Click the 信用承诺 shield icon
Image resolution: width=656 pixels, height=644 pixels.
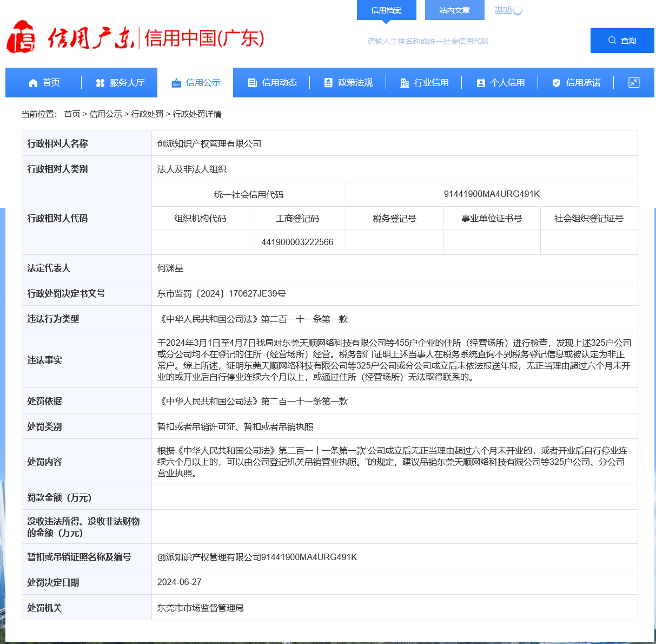(x=556, y=83)
